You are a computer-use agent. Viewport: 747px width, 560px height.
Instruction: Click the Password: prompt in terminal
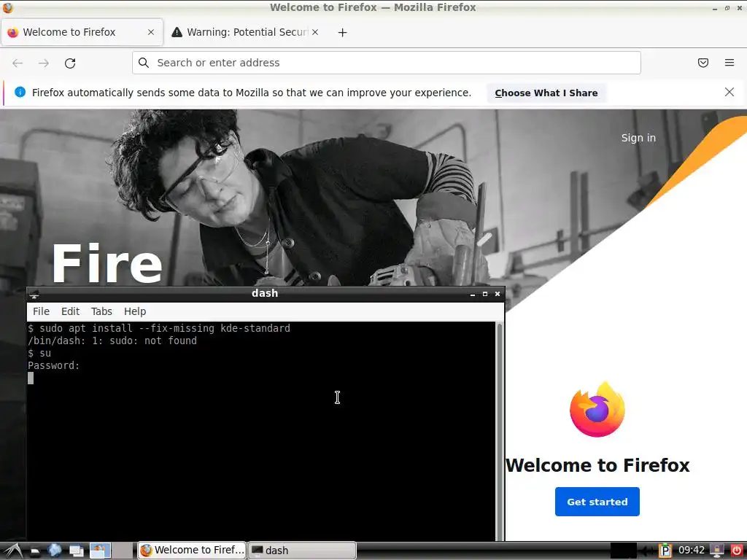(x=54, y=365)
